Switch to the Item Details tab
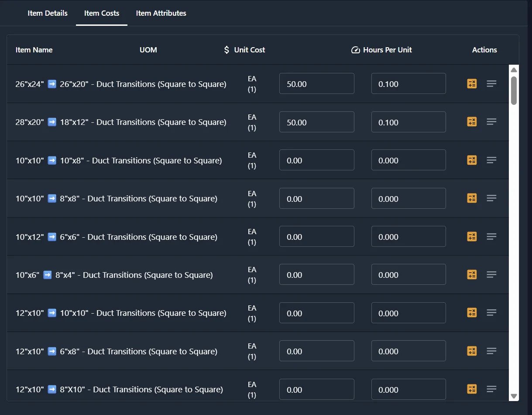Screen dimensions: 532x415 [48, 13]
